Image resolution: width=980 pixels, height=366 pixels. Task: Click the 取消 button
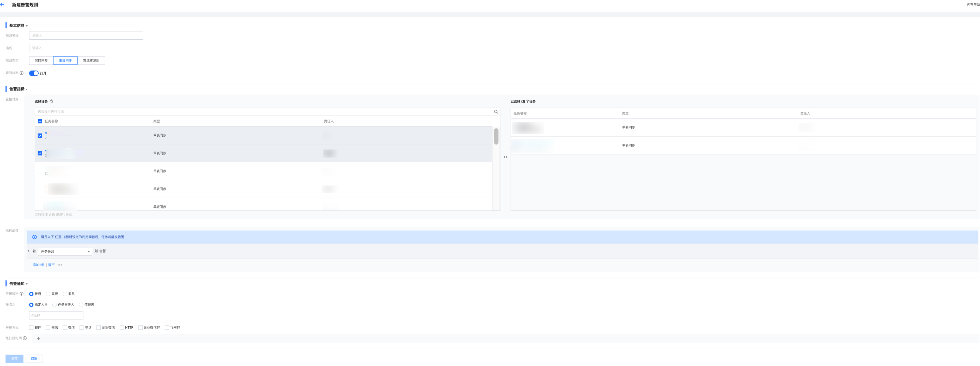(34, 358)
